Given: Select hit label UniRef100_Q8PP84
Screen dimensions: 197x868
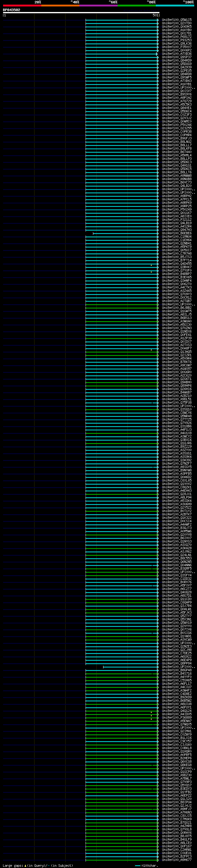Looking at the screenshot, I should pyautogui.click(x=177, y=663).
